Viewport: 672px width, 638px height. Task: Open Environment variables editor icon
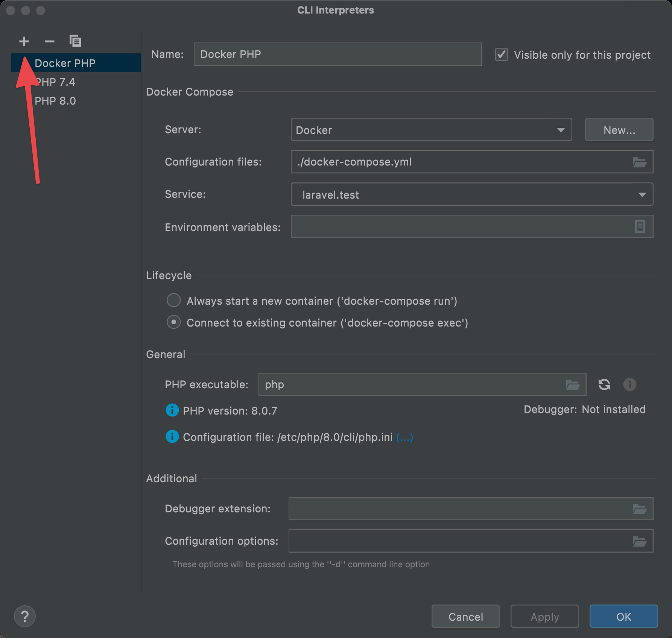[640, 226]
